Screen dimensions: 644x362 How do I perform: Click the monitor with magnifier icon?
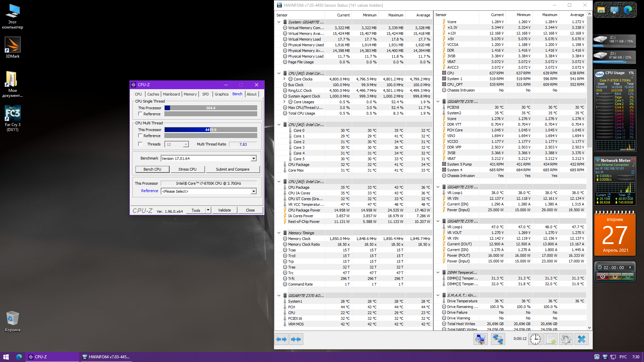tap(480, 339)
